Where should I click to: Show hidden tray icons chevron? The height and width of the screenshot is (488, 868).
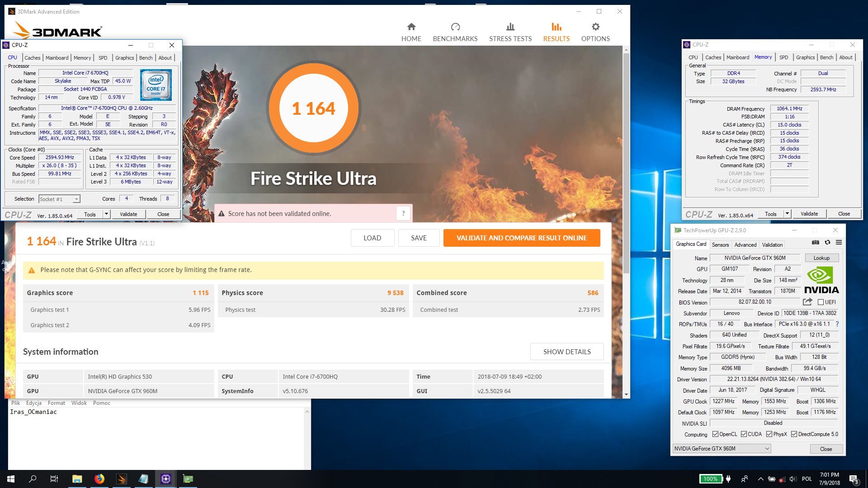[x=760, y=479]
